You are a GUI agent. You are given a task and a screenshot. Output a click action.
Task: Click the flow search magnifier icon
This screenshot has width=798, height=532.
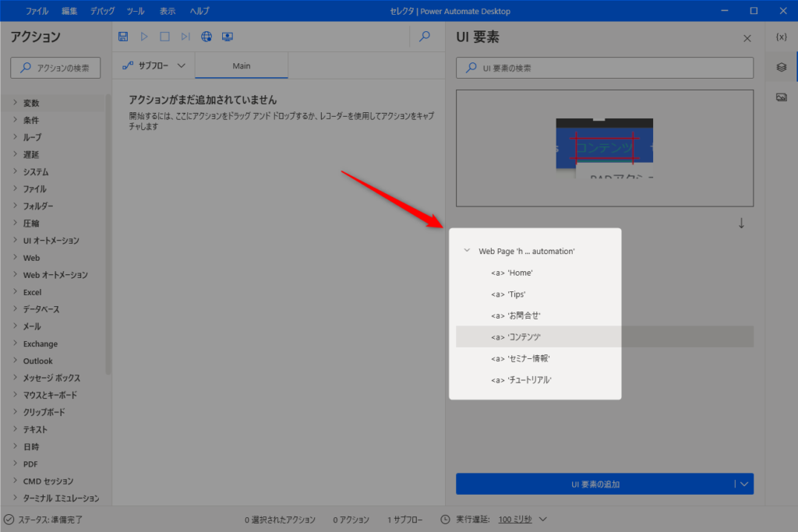425,36
